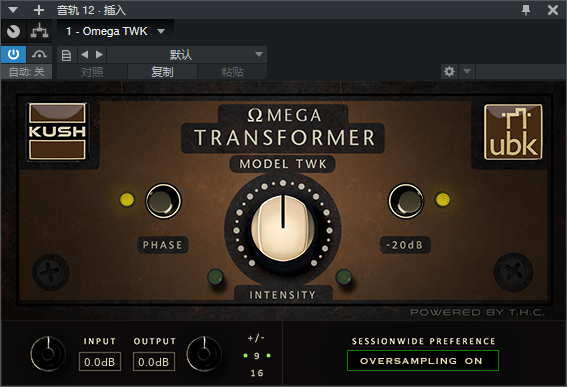Click the 粘贴 paste button

point(232,72)
